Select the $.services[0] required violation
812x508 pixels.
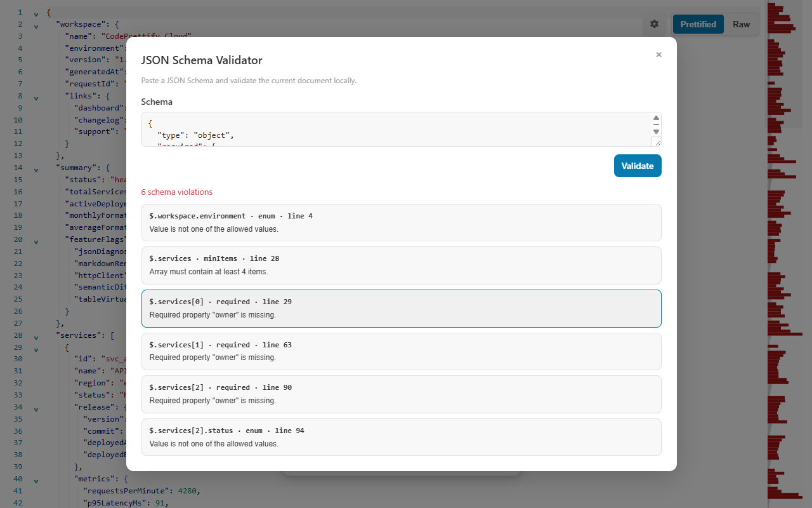coord(402,309)
